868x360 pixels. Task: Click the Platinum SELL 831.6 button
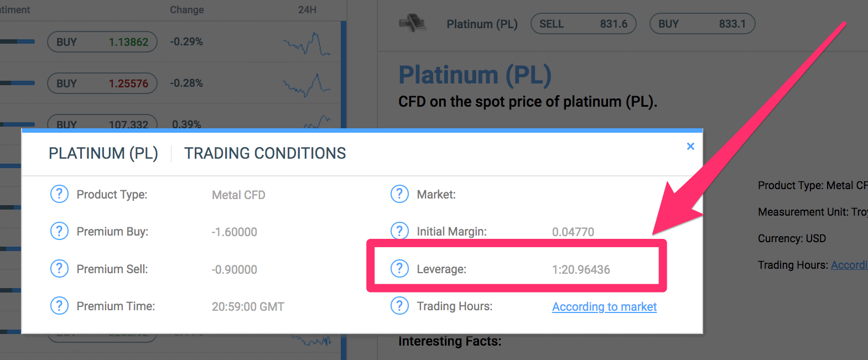pyautogui.click(x=584, y=24)
